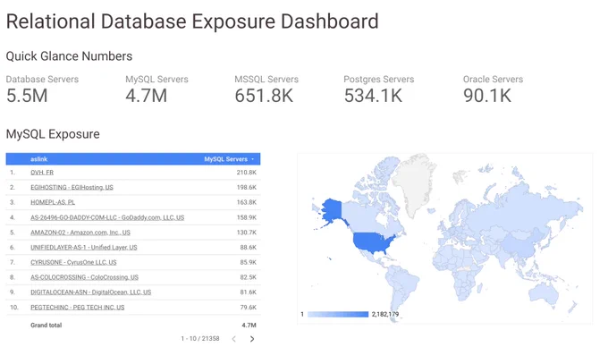The width and height of the screenshot is (608, 364).
Task: Click Russia on the world map
Action: click(x=523, y=206)
